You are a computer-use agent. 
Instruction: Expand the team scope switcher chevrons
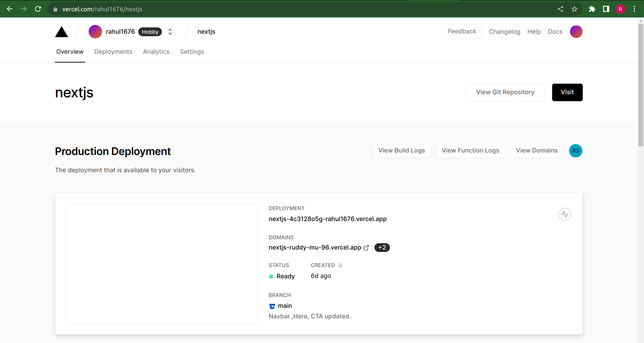coord(170,32)
